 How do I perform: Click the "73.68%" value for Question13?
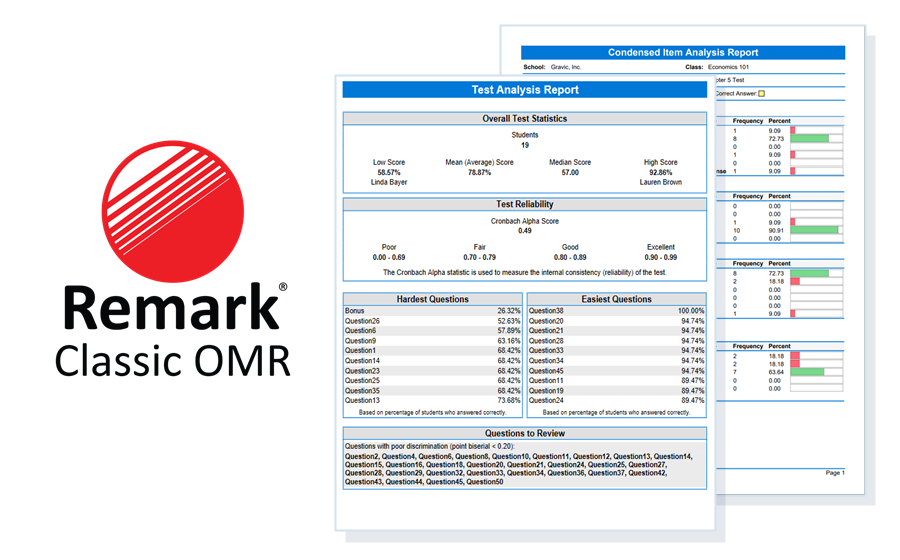tap(509, 400)
